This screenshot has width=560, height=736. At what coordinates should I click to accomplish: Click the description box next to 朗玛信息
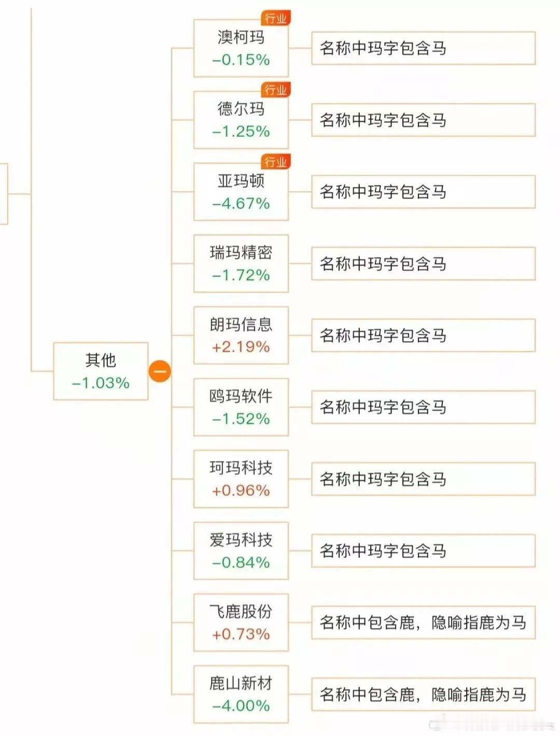click(423, 335)
